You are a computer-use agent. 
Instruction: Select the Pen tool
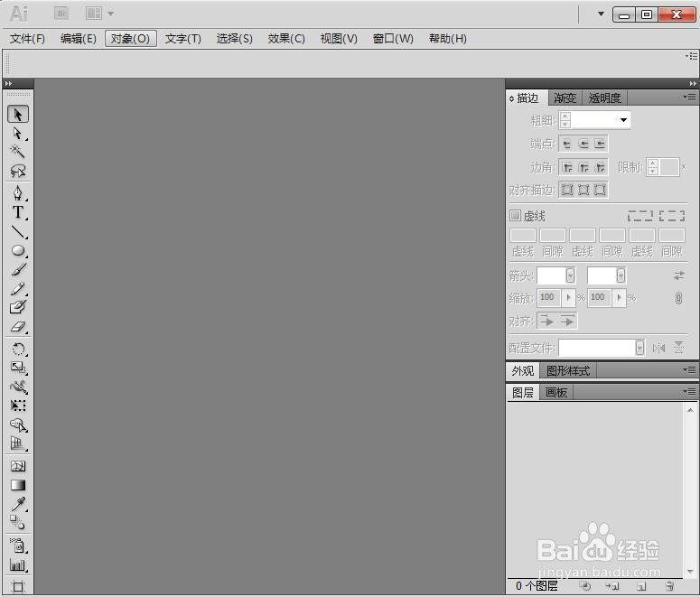18,192
